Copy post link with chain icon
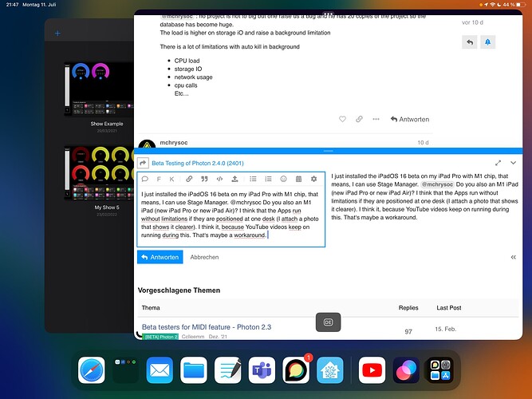The image size is (532, 399). coord(359,119)
